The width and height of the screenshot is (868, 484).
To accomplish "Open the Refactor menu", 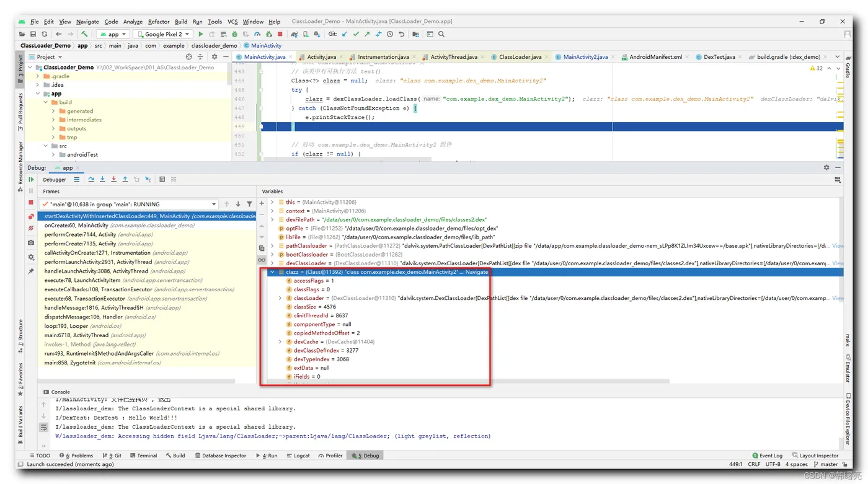I will (x=159, y=22).
